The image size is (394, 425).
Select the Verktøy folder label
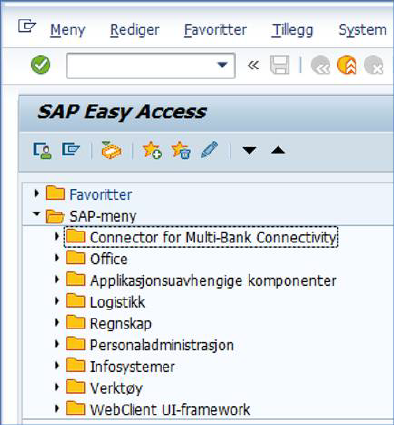pos(116,389)
